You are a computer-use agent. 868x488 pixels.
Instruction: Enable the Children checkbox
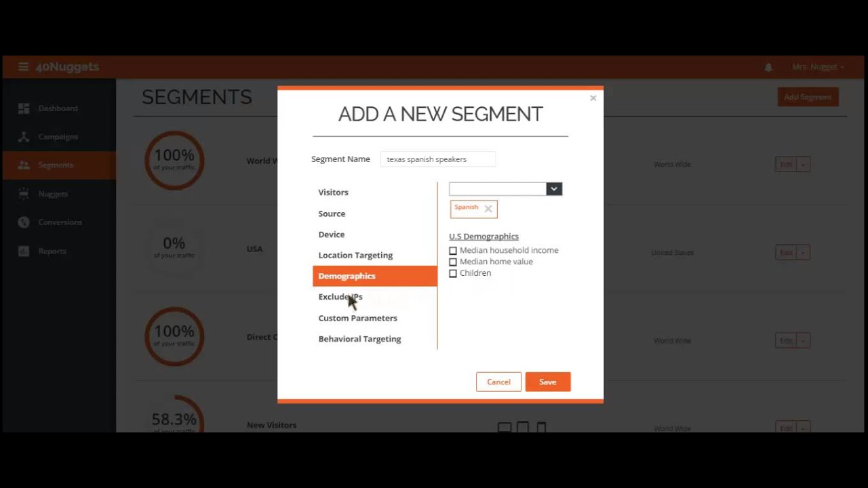(x=453, y=274)
